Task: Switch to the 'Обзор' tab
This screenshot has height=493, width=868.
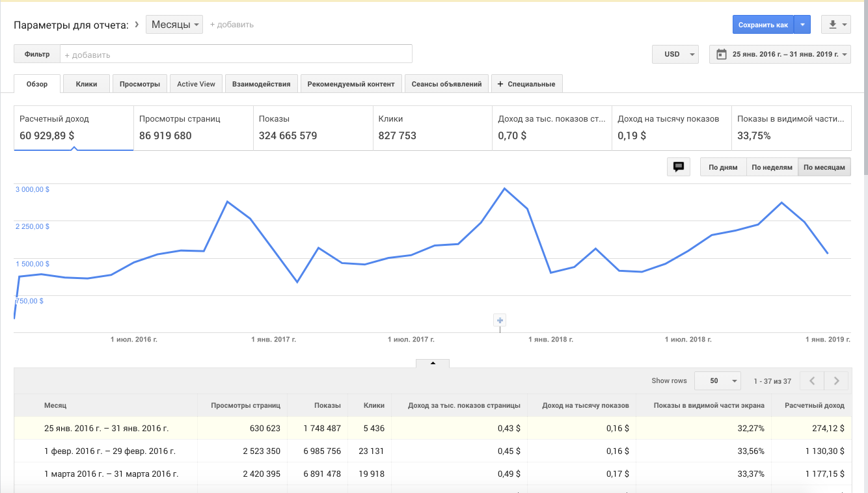Action: (x=37, y=84)
